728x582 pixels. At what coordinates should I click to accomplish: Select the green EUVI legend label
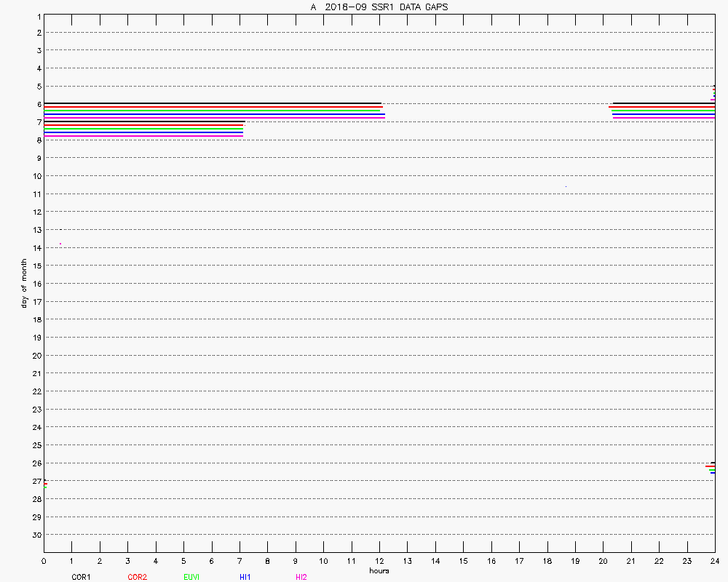point(191,577)
